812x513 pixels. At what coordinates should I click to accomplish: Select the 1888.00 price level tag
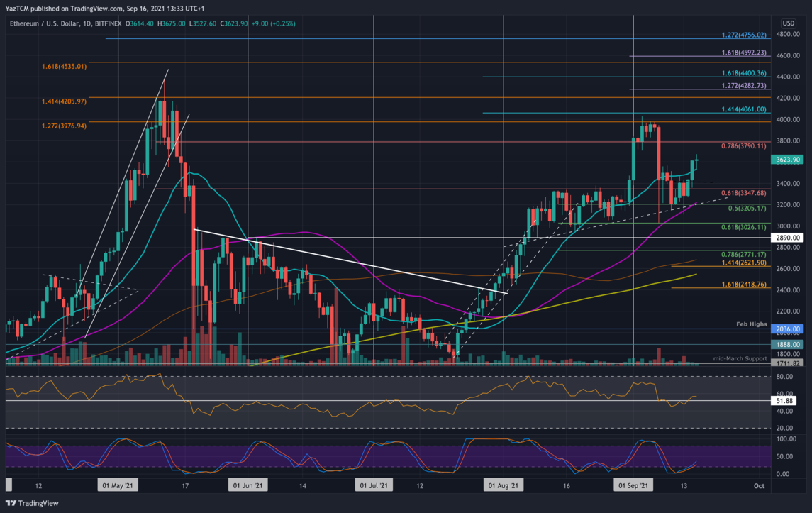click(787, 345)
